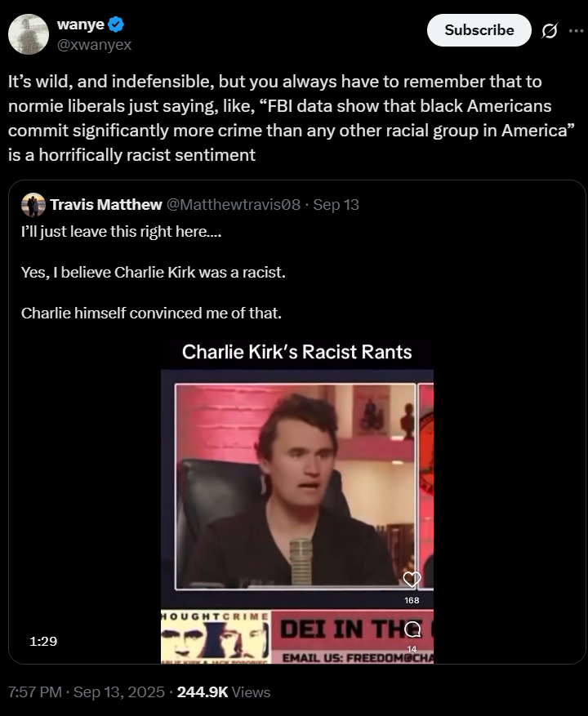Tap the comment bubble icon on video
Viewport: 588px width, 716px height.
tap(412, 629)
